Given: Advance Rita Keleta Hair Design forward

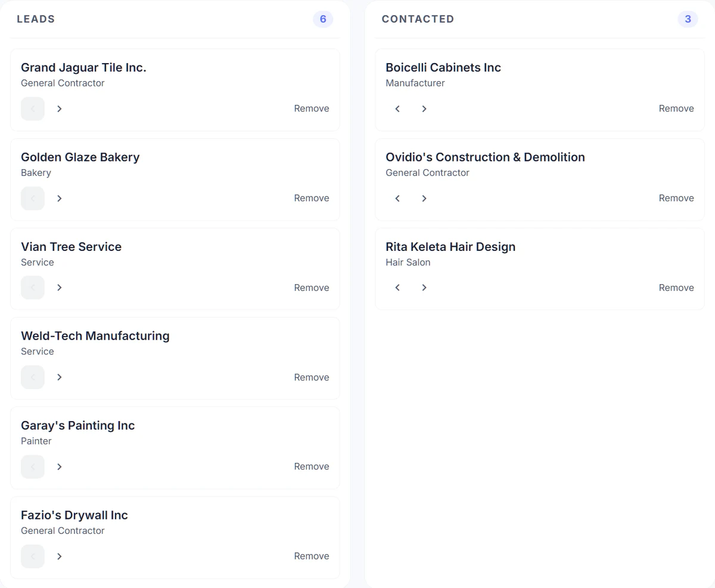Looking at the screenshot, I should [x=424, y=288].
